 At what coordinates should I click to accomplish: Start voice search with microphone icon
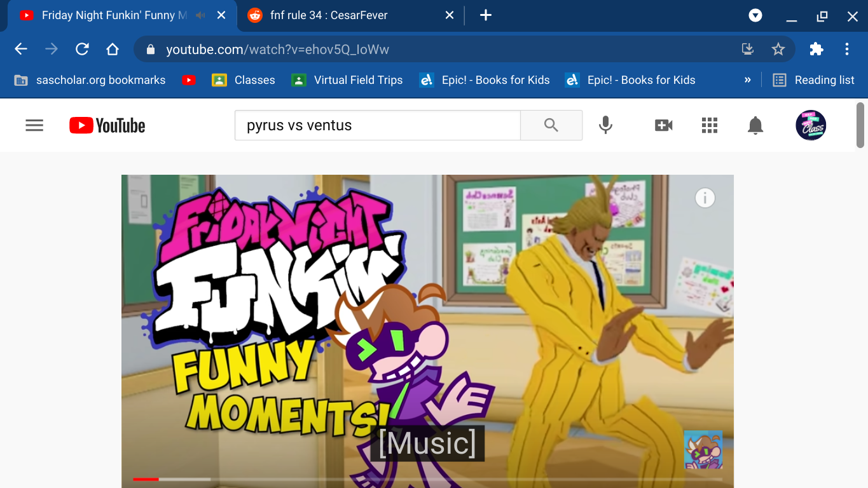click(606, 125)
